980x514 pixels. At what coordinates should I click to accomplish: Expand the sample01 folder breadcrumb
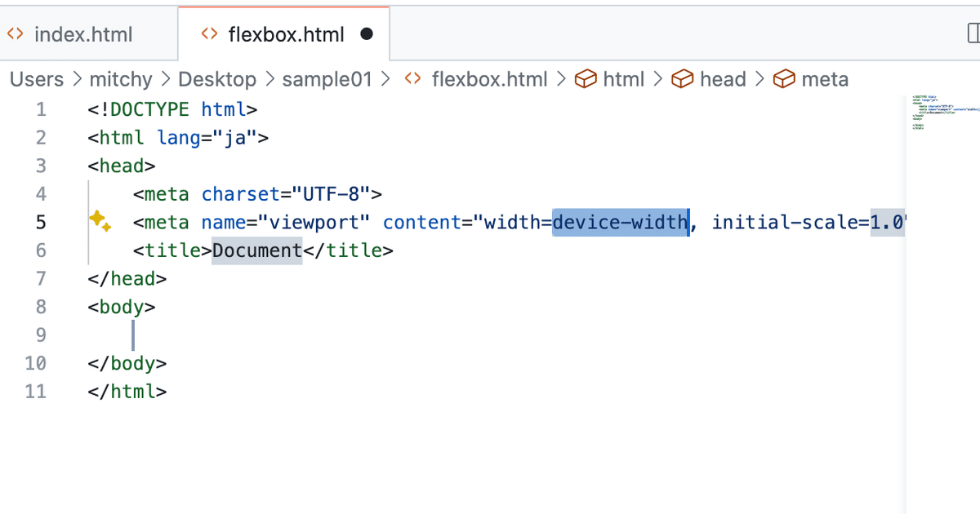tap(326, 79)
